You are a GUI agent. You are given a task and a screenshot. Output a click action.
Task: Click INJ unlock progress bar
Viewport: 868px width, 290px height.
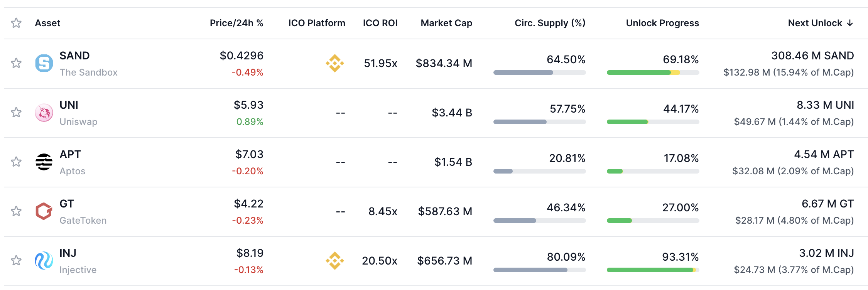653,270
